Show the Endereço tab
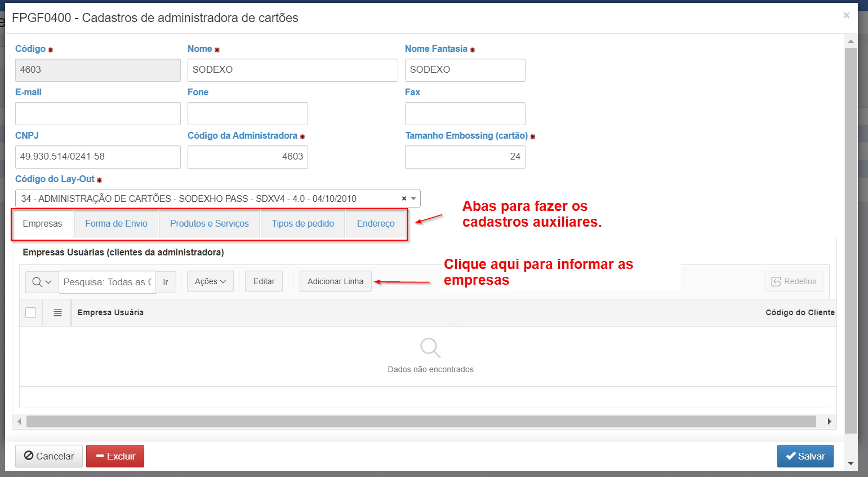868x477 pixels. tap(376, 224)
